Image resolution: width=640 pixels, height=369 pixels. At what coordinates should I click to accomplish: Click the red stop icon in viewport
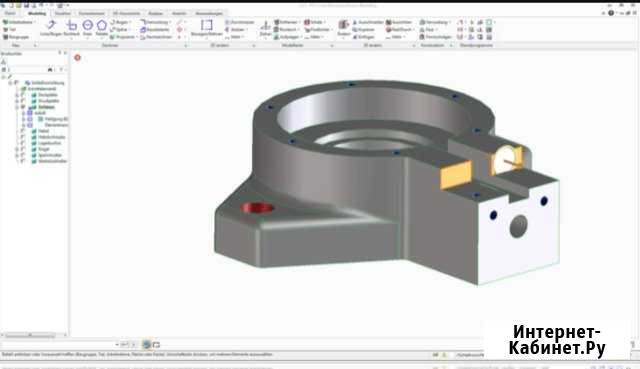coord(78,58)
